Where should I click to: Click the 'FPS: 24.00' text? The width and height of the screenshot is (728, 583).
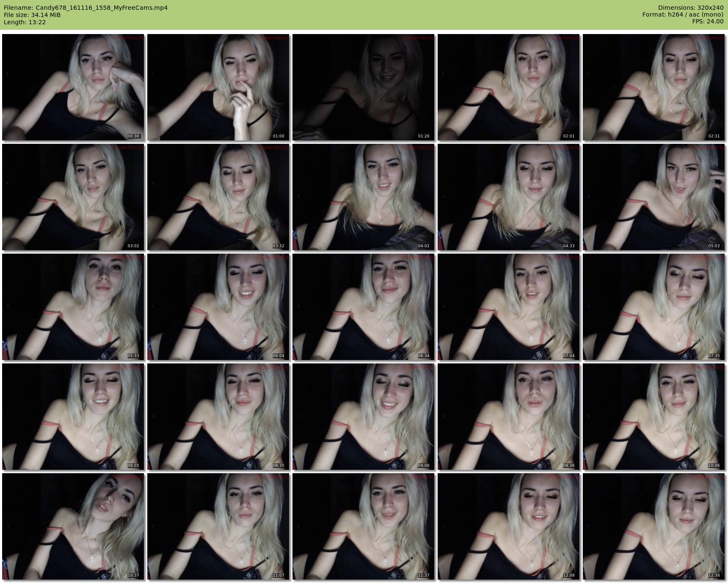coord(708,22)
